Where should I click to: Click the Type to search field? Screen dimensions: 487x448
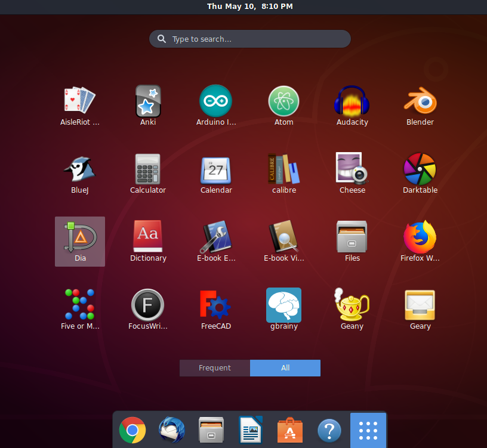pyautogui.click(x=251, y=39)
